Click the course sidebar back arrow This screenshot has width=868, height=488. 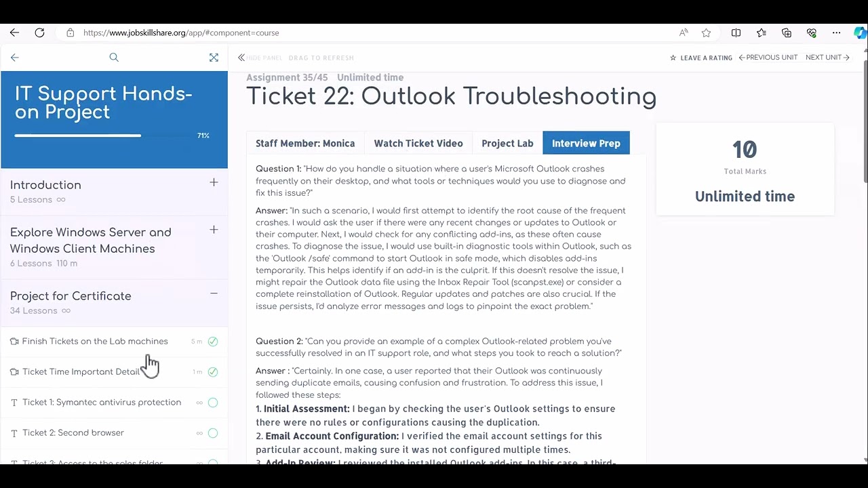[15, 58]
